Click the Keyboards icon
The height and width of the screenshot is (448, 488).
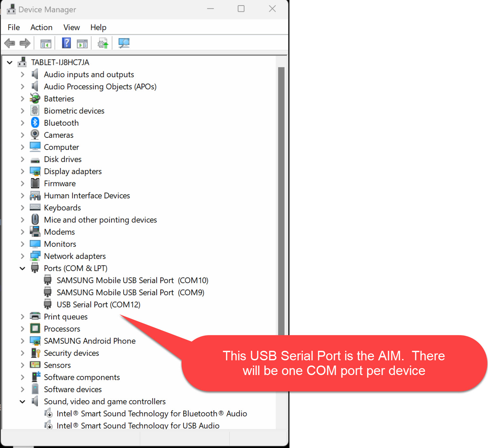35,207
